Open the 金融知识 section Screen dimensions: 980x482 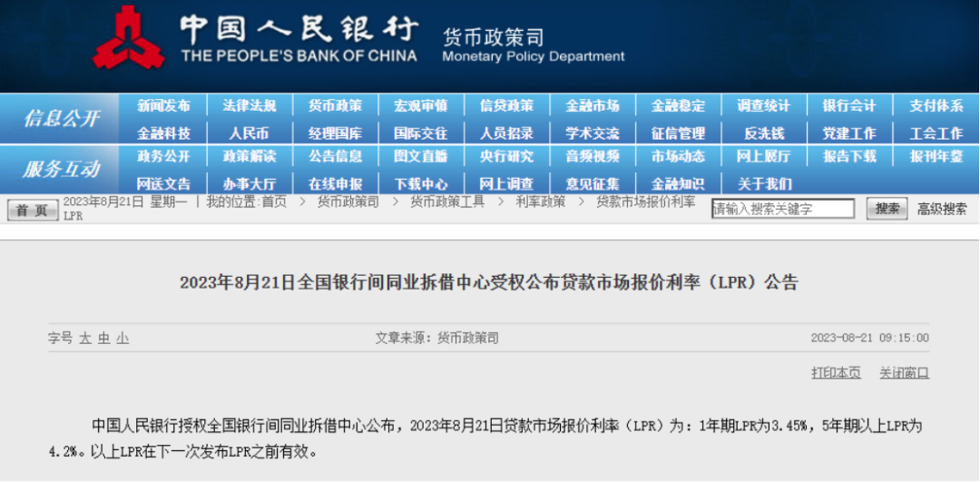pyautogui.click(x=678, y=183)
